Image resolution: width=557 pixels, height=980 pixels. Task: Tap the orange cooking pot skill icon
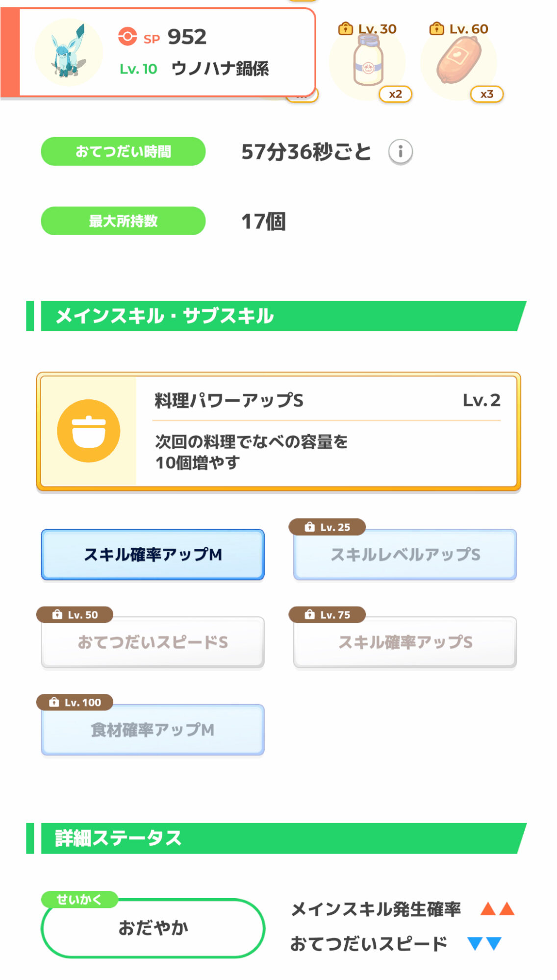(x=89, y=431)
